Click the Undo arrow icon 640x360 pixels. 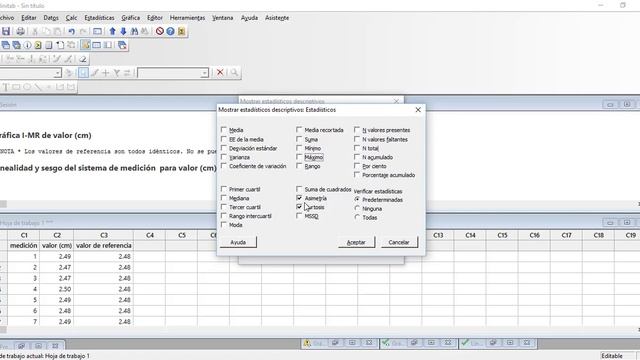point(72,31)
